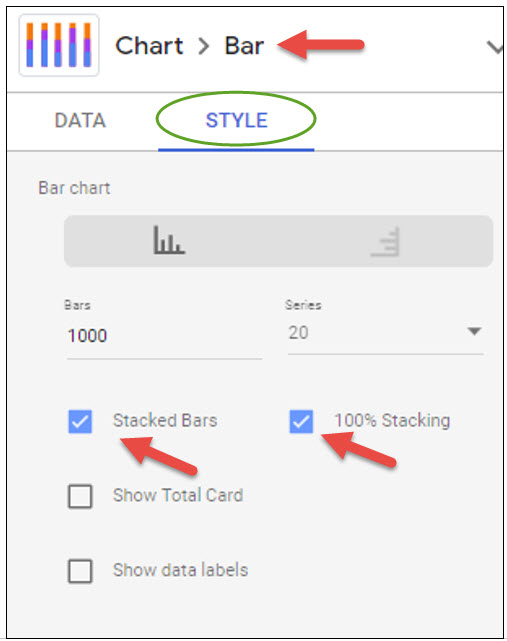Enable the Show Total Card checkbox

pos(80,496)
